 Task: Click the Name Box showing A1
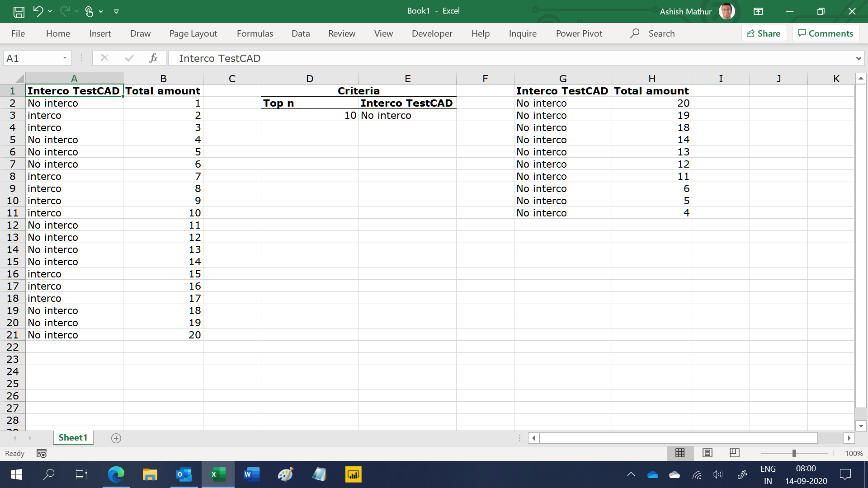(32, 58)
